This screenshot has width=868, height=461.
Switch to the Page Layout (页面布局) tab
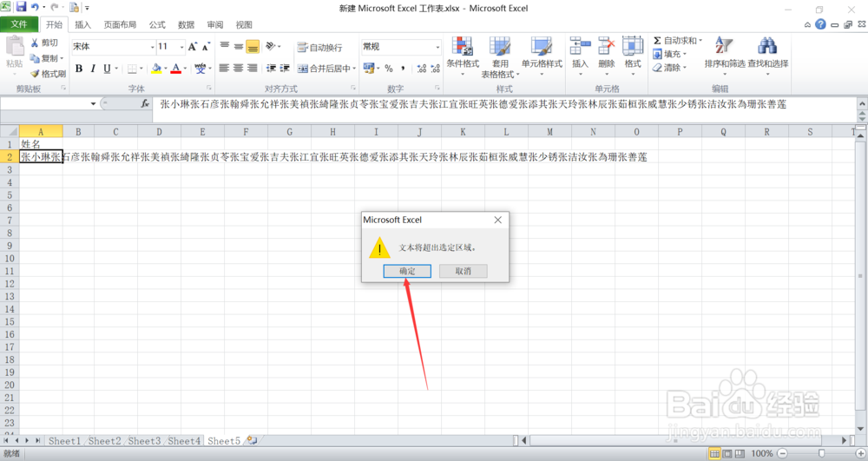(120, 24)
